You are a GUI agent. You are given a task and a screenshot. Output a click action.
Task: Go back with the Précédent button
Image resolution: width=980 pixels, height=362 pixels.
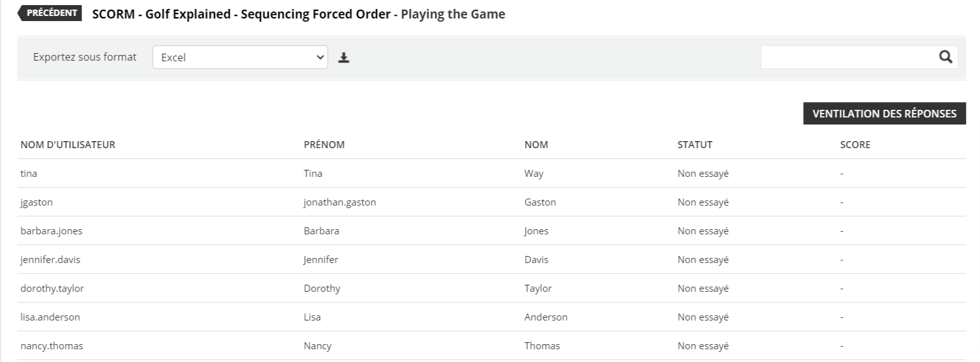(x=51, y=13)
